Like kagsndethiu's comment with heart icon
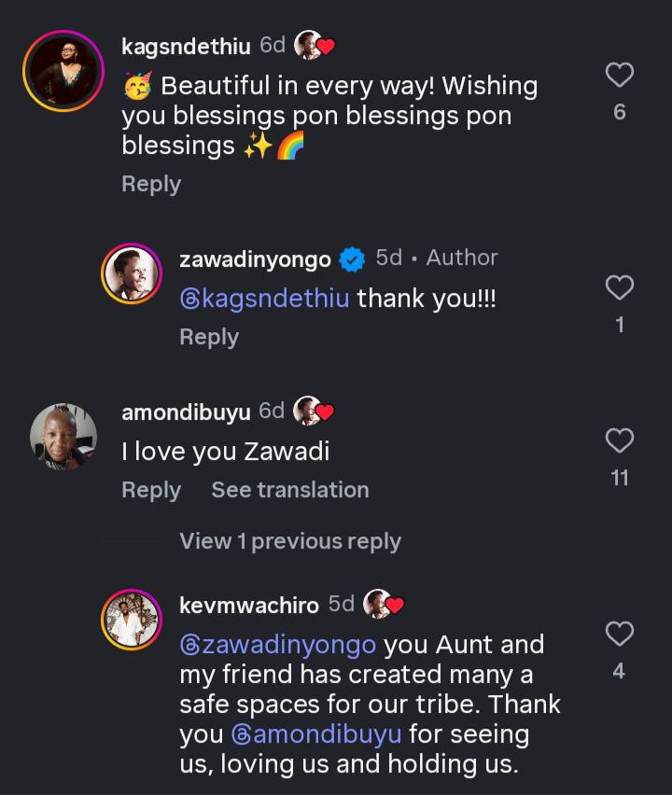The height and width of the screenshot is (795, 672). 620,75
